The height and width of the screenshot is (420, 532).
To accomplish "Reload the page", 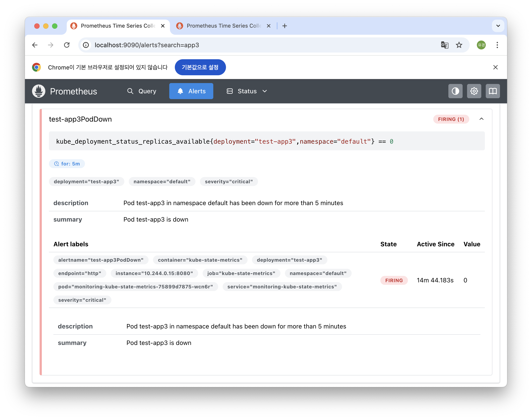I will pyautogui.click(x=67, y=45).
